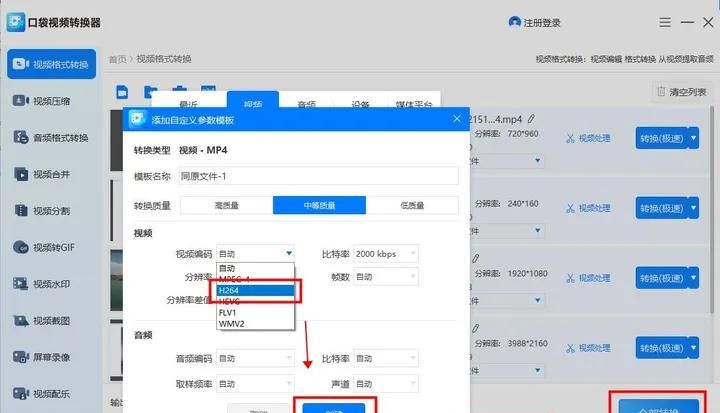Image resolution: width=720 pixels, height=413 pixels.
Task: Choose WMV2 in the codec list
Action: coord(255,323)
